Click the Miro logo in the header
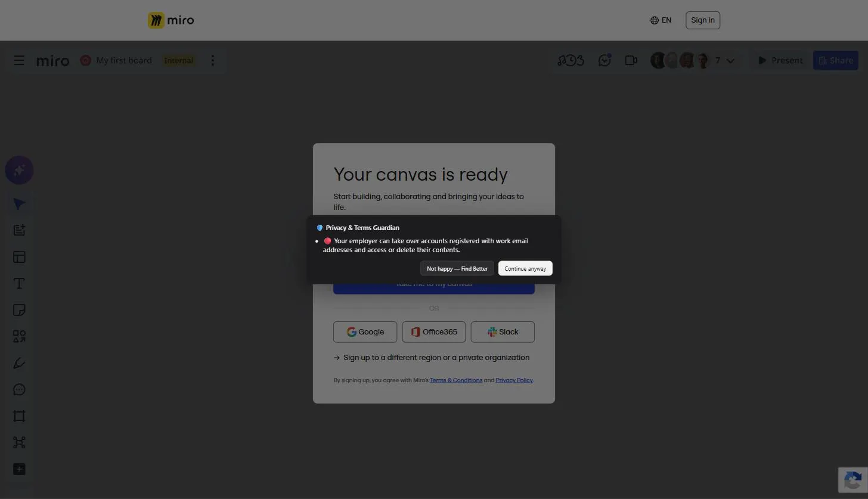The height and width of the screenshot is (499, 868). pos(171,20)
